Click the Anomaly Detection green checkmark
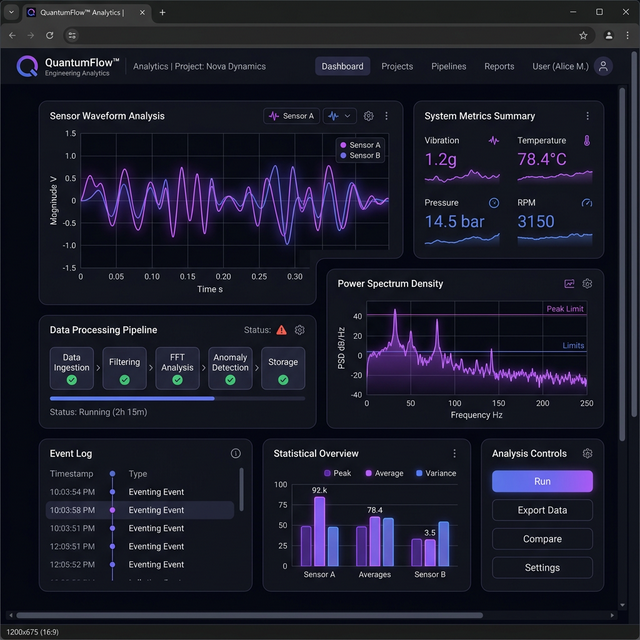The image size is (640, 640). tap(230, 380)
